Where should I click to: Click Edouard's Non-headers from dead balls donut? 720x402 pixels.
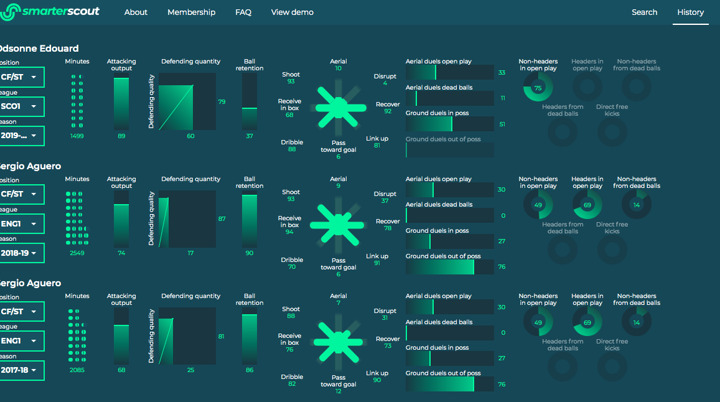coord(636,86)
